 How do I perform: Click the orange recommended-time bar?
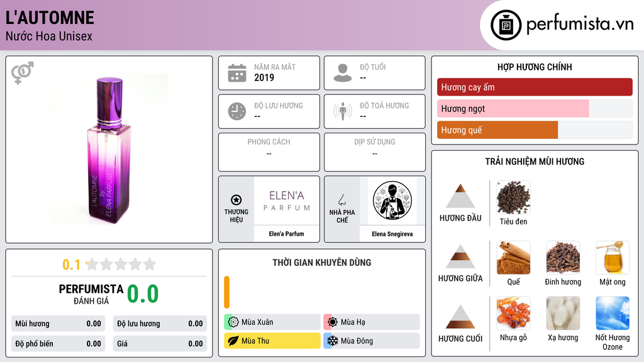[226, 292]
